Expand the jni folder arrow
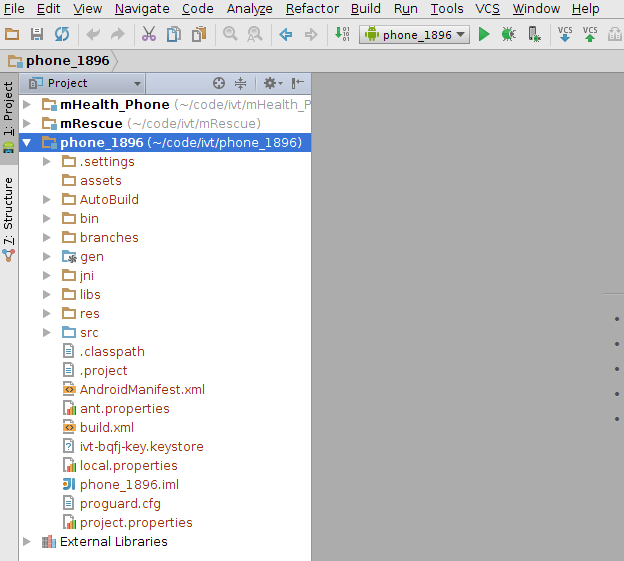Image resolution: width=624 pixels, height=561 pixels. tap(47, 275)
